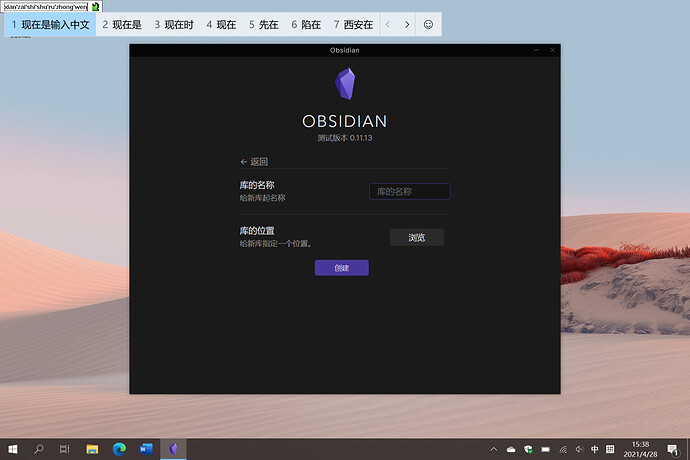Click the Obsidian taskbar icon
The width and height of the screenshot is (690, 460).
tap(173, 449)
